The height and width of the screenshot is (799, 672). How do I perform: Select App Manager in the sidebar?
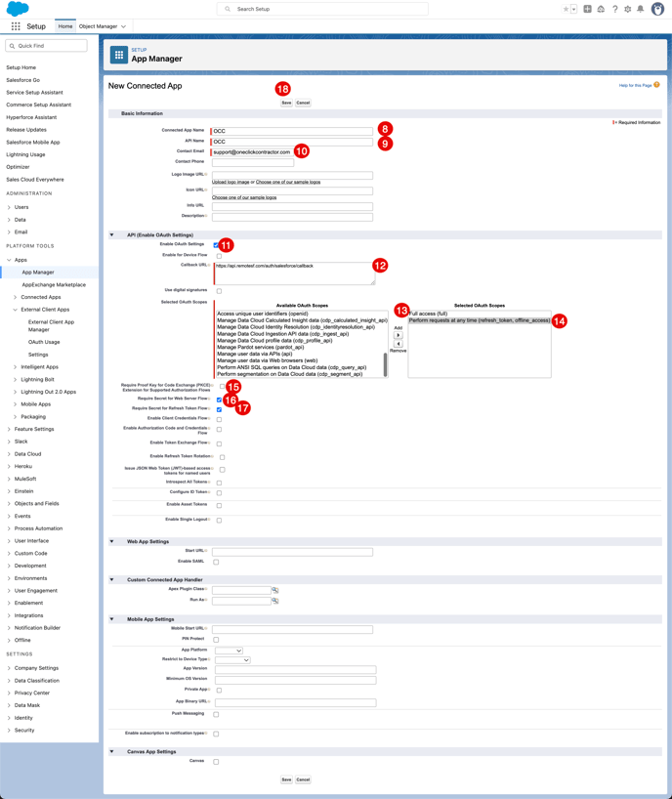pos(38,273)
